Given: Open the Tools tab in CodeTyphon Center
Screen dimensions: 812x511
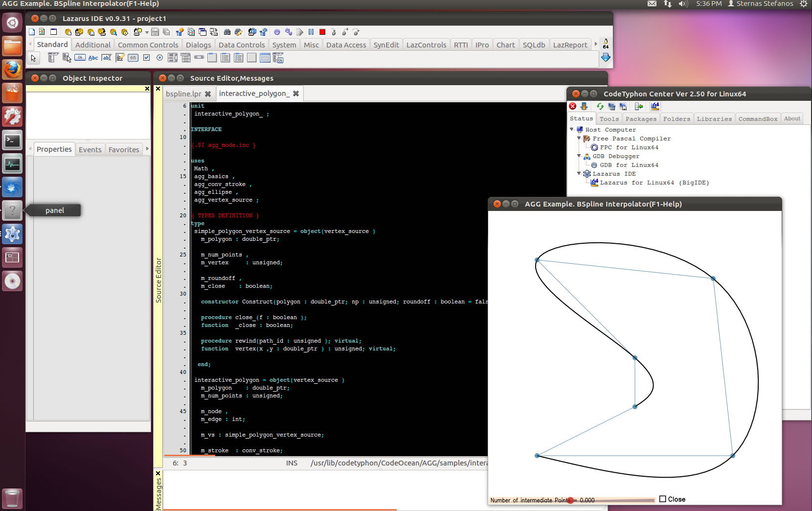Looking at the screenshot, I should tap(609, 118).
